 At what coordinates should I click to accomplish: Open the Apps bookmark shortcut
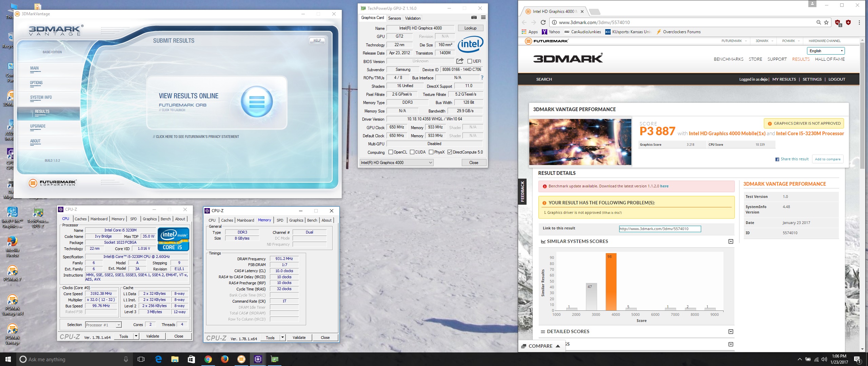coord(530,32)
